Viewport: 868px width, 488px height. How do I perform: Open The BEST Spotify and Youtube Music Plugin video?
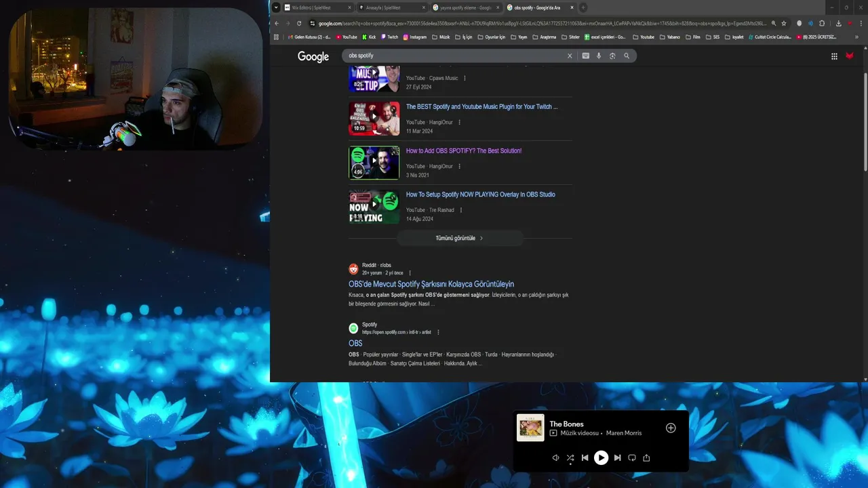pyautogui.click(x=481, y=107)
